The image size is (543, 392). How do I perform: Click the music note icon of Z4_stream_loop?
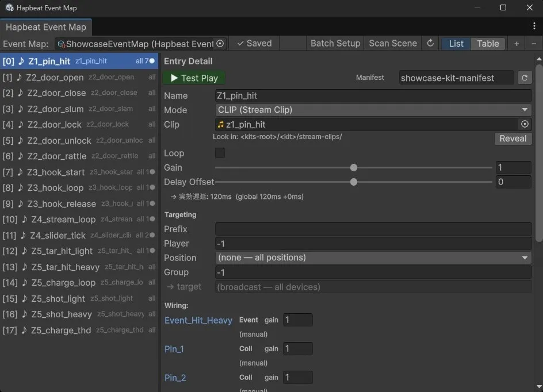tap(24, 220)
